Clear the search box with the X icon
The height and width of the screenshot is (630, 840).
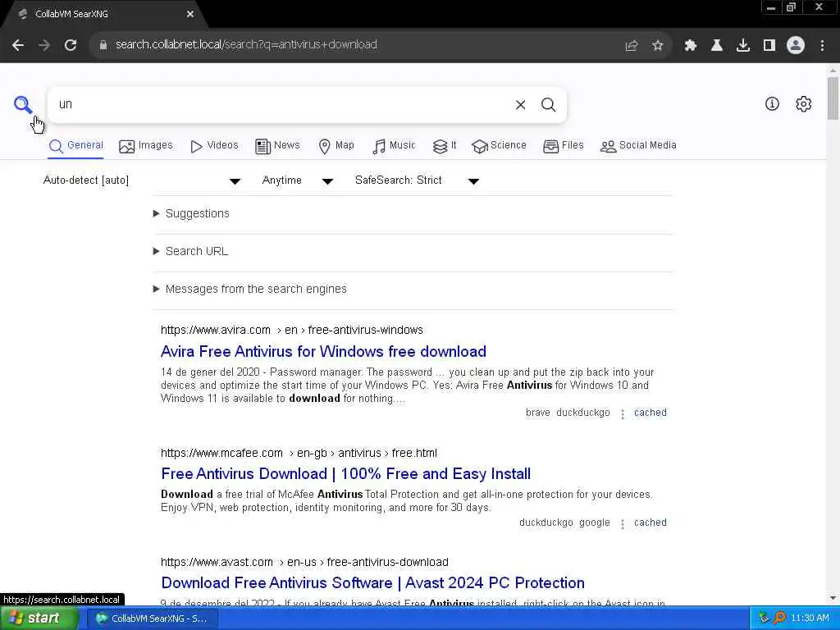(520, 104)
